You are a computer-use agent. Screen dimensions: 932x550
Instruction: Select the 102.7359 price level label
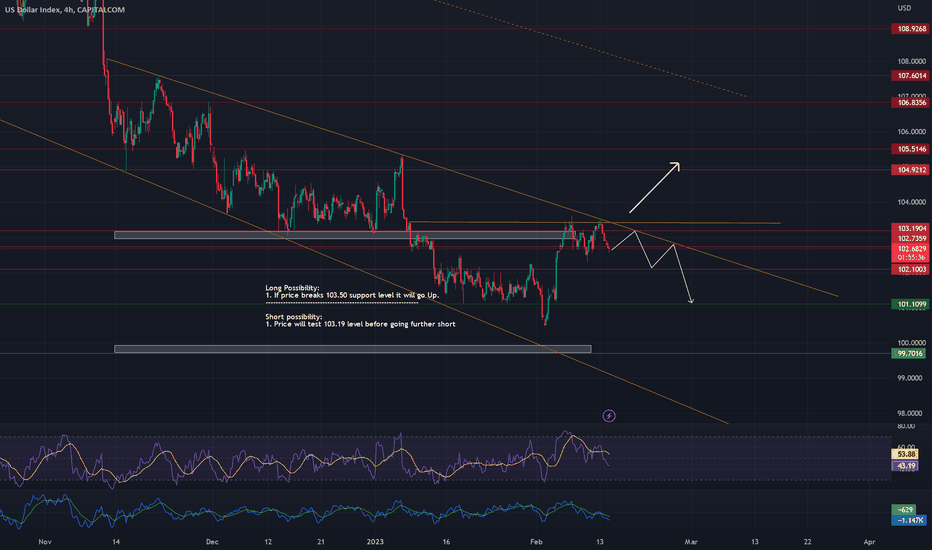pos(910,238)
